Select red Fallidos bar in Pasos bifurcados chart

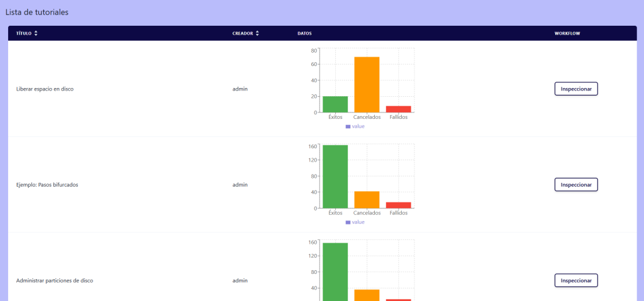click(x=398, y=205)
